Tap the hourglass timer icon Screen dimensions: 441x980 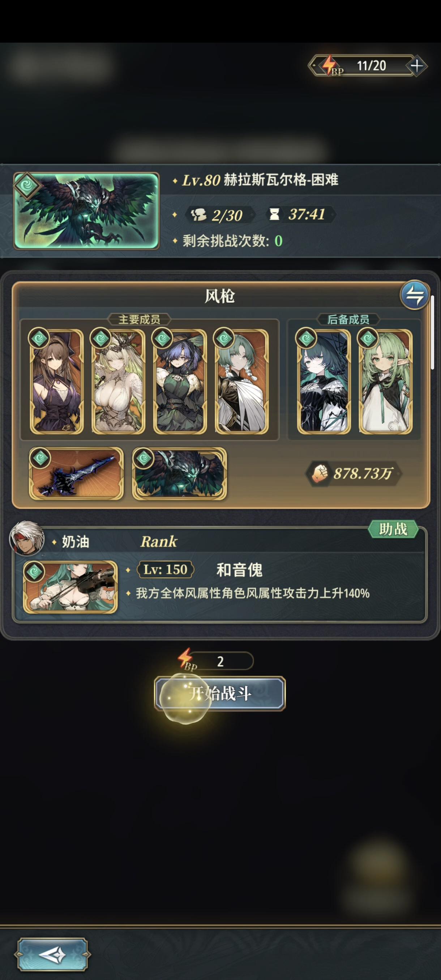274,214
